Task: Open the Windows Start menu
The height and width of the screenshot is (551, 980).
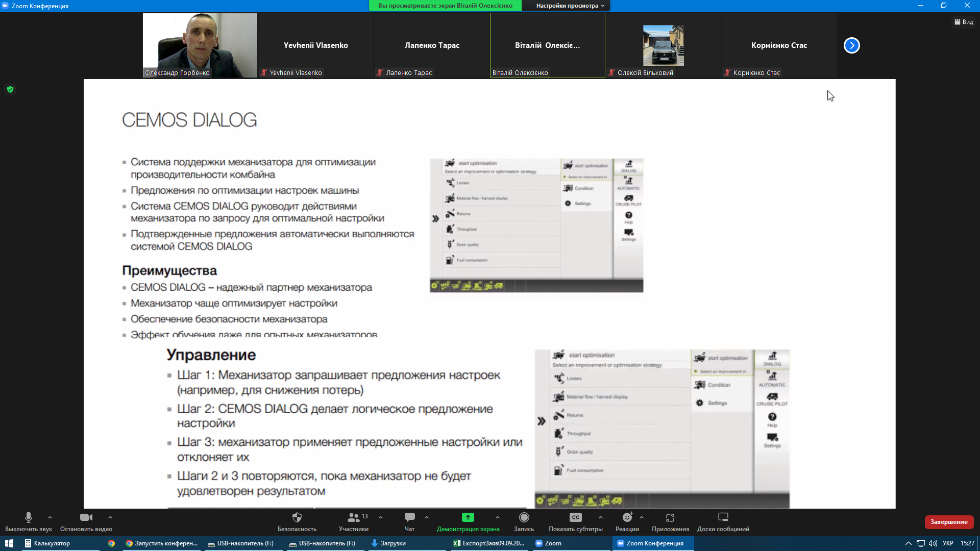Action: (x=9, y=543)
